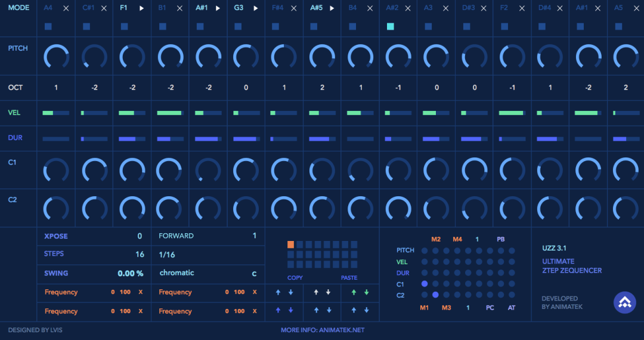Click the X mode icon beside step D#3
The width and height of the screenshot is (644, 340).
point(484,8)
